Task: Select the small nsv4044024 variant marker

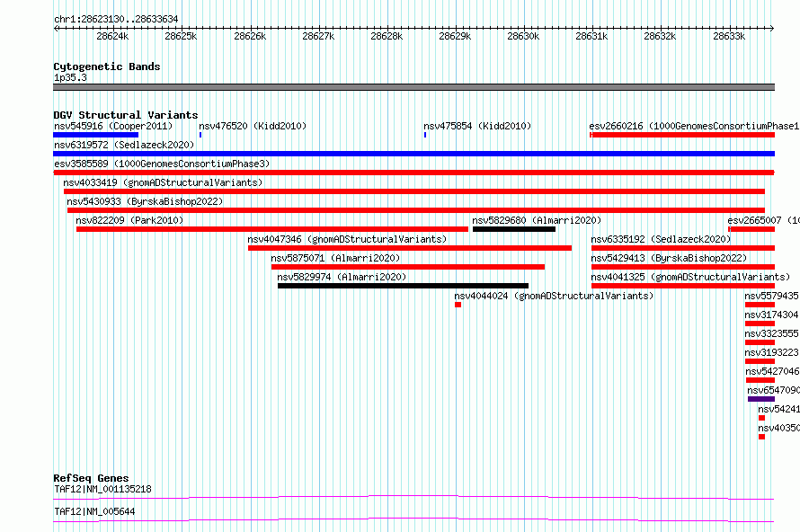Action: pos(458,305)
